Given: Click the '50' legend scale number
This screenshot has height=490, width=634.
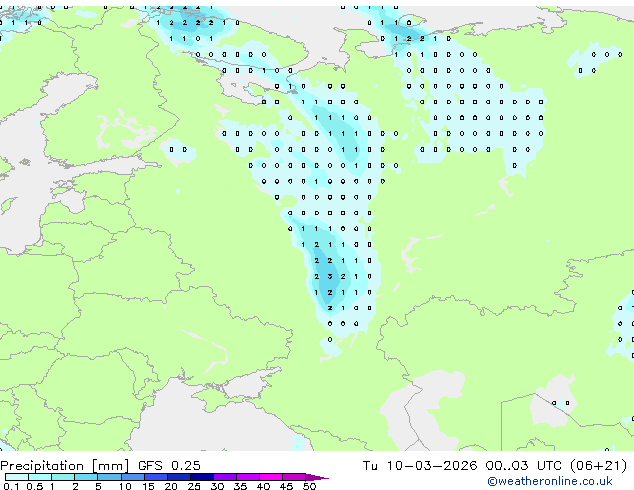Looking at the screenshot, I should (309, 486).
